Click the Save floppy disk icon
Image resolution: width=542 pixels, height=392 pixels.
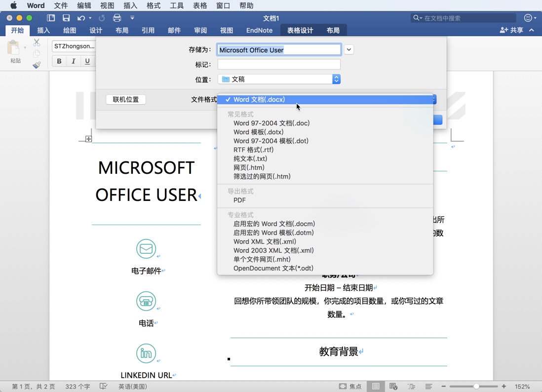coord(66,18)
